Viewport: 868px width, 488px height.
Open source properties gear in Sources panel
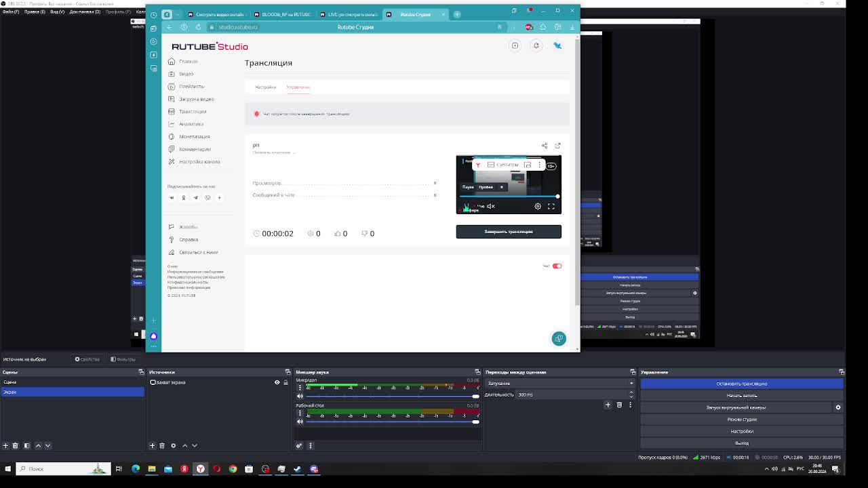(173, 445)
